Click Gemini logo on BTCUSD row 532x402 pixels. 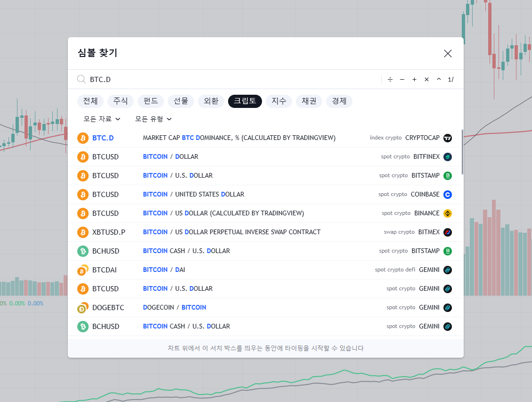click(448, 289)
